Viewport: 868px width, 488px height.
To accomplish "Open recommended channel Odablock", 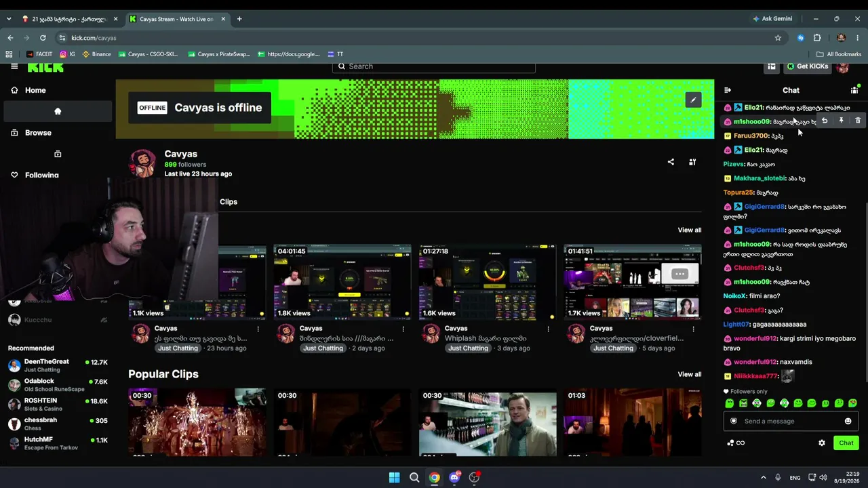I will coord(58,385).
